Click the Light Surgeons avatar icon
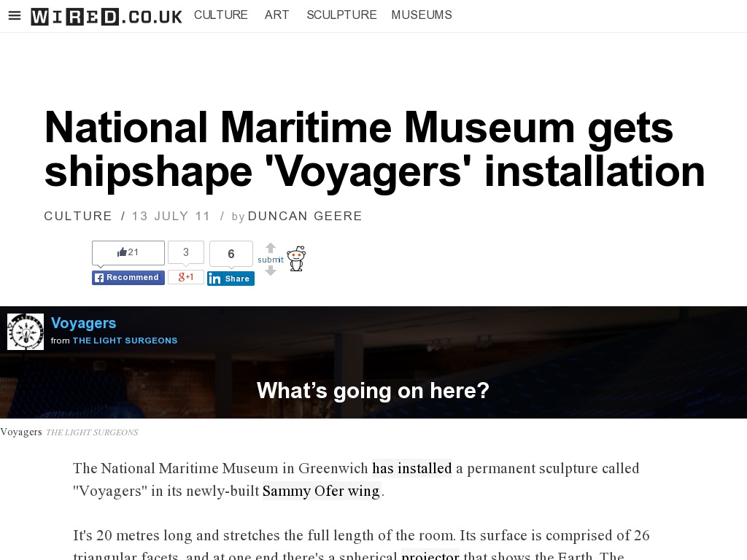 pos(26,332)
